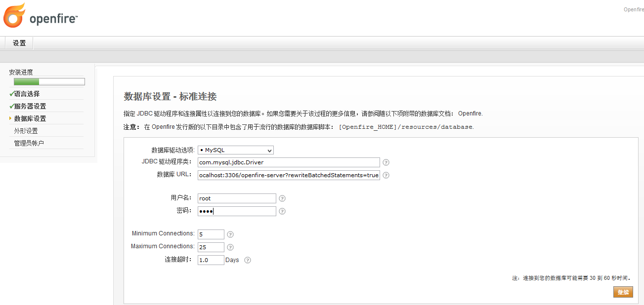Open help icon beside database URL field
This screenshot has height=305, width=644.
point(386,175)
